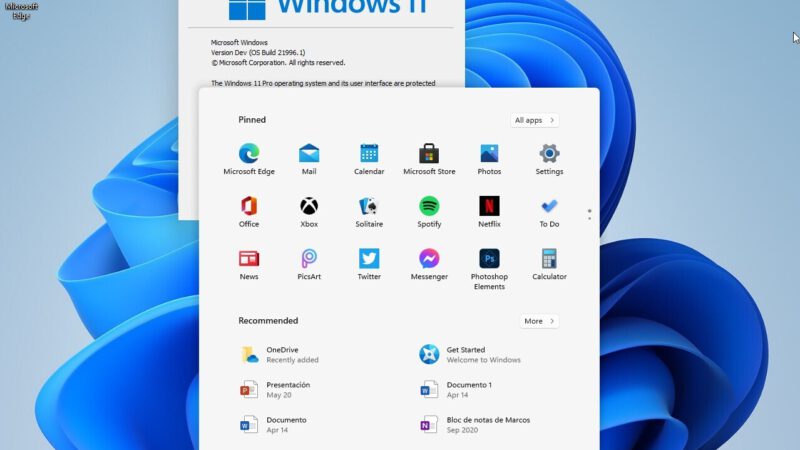Open Settings gear icon
The image size is (800, 450).
(x=549, y=160)
